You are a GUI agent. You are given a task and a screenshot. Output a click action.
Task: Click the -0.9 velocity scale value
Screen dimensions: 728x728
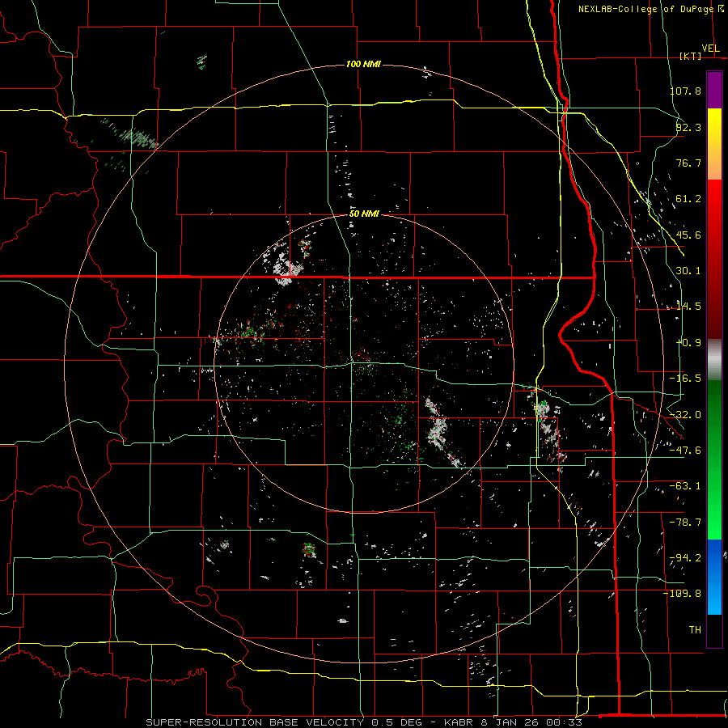(688, 343)
